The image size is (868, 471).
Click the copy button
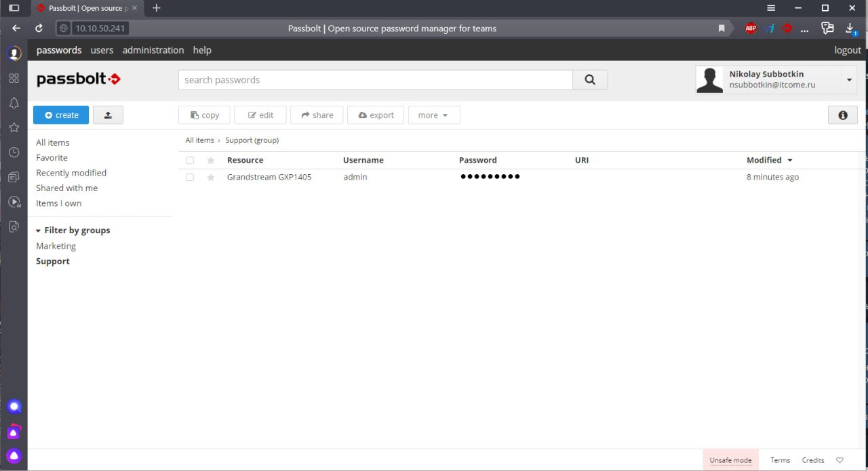[205, 115]
